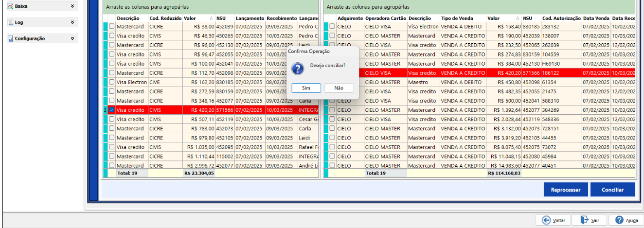
Task: Check the Mastercard R$ 38,00 row checkbox
Action: pos(112,27)
